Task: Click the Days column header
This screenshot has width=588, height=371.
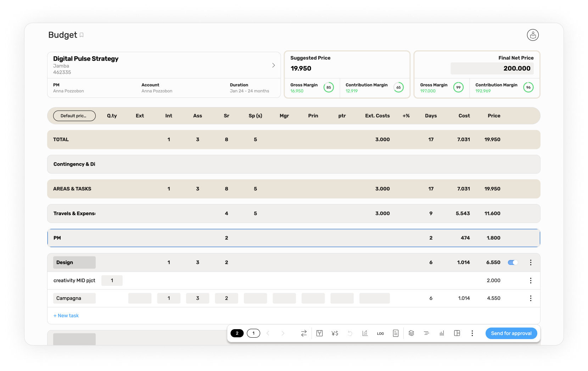Action: pos(431,116)
